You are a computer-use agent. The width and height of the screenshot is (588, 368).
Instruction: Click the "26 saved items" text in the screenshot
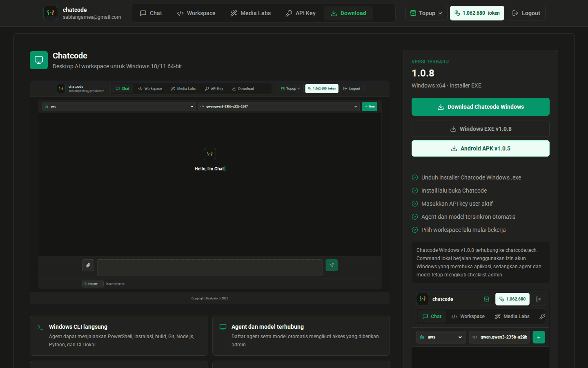point(115,284)
